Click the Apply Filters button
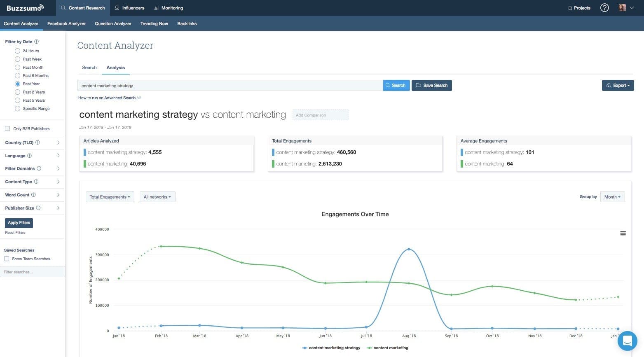The image size is (644, 357). click(19, 222)
